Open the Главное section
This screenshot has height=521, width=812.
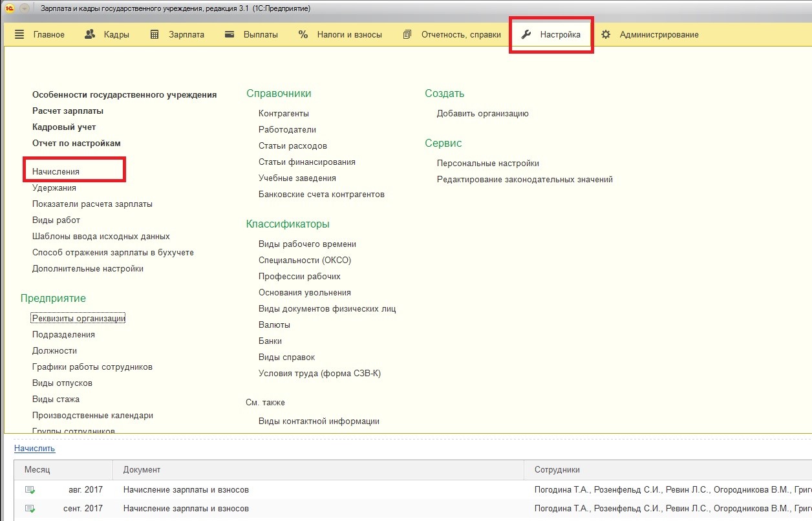point(49,35)
